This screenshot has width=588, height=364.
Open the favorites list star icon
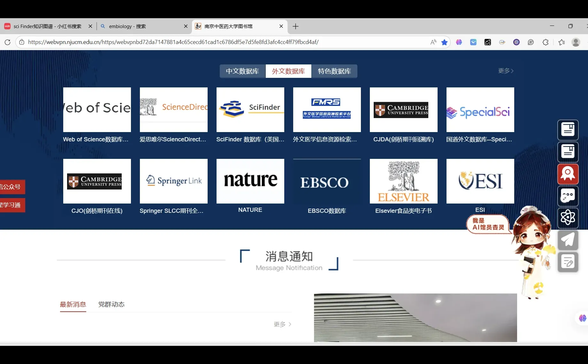(x=561, y=42)
